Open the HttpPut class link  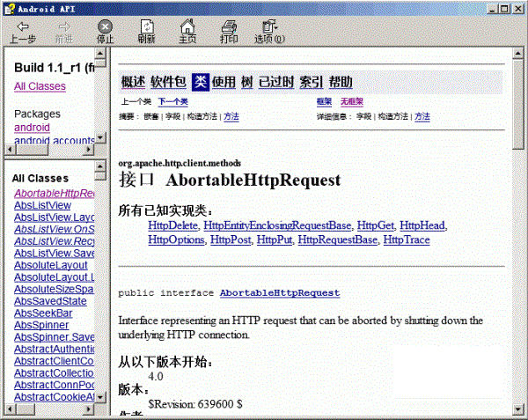275,239
